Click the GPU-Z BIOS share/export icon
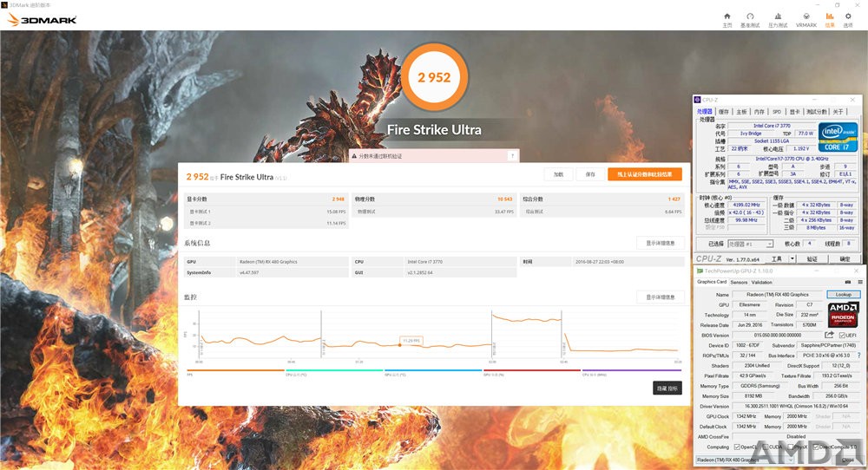 (829, 335)
